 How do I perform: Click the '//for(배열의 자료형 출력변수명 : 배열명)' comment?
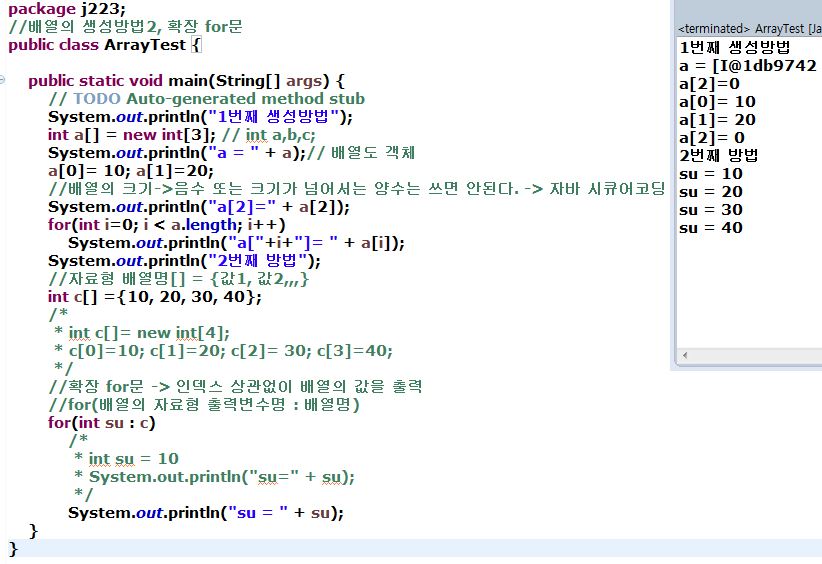[204, 405]
